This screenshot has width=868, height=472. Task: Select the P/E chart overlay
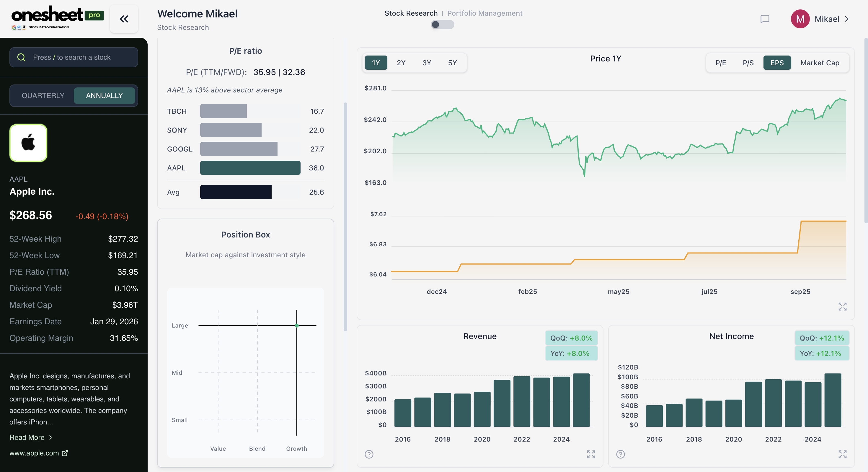pyautogui.click(x=720, y=63)
